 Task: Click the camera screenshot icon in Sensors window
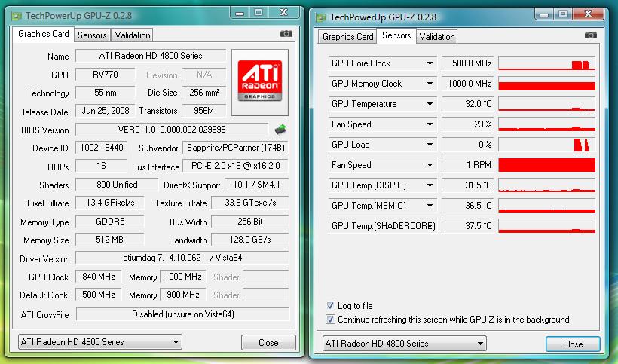point(590,35)
